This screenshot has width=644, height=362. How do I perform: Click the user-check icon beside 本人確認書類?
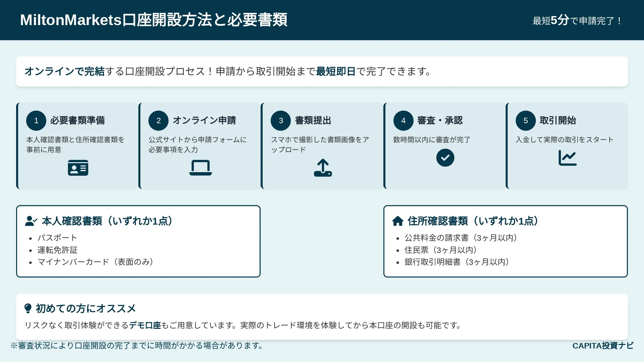pyautogui.click(x=31, y=221)
